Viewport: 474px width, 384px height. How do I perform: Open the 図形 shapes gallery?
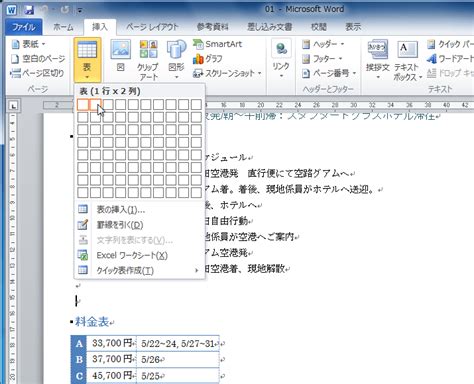(x=176, y=60)
